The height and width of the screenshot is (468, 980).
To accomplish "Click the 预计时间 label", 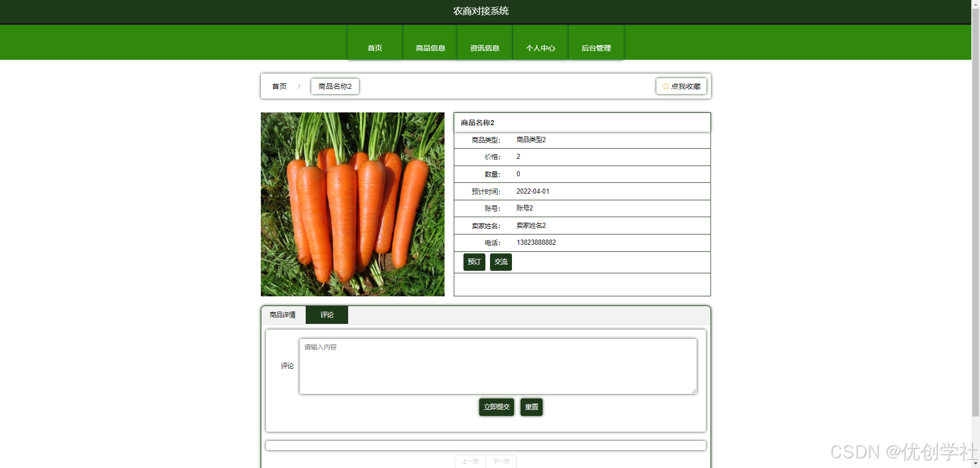I will (485, 192).
